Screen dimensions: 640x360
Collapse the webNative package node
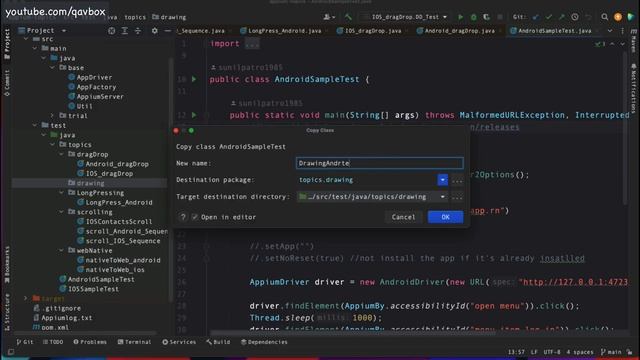(62, 250)
